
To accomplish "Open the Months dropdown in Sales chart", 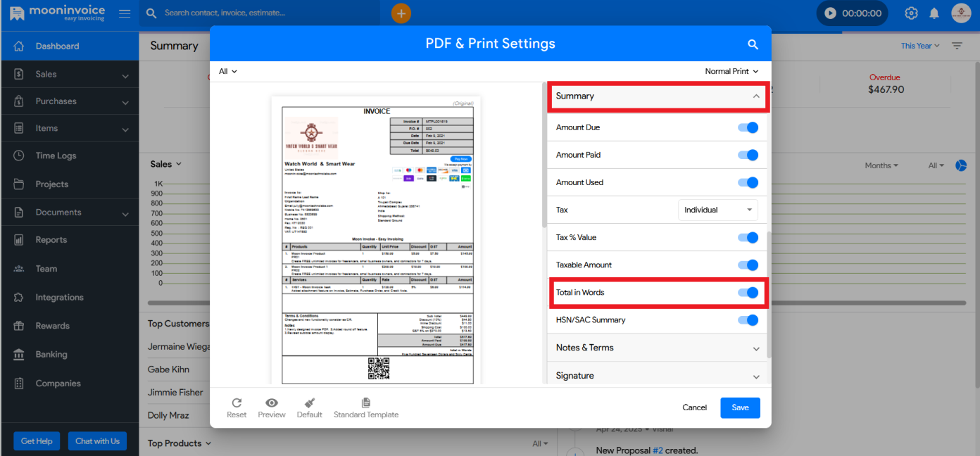I will click(881, 165).
